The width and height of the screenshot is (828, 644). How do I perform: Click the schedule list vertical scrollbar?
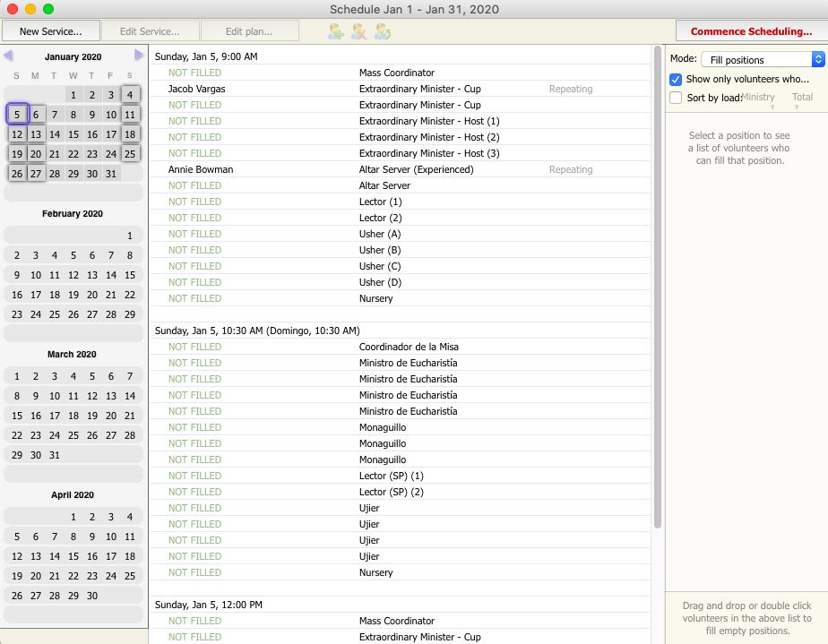click(x=658, y=287)
